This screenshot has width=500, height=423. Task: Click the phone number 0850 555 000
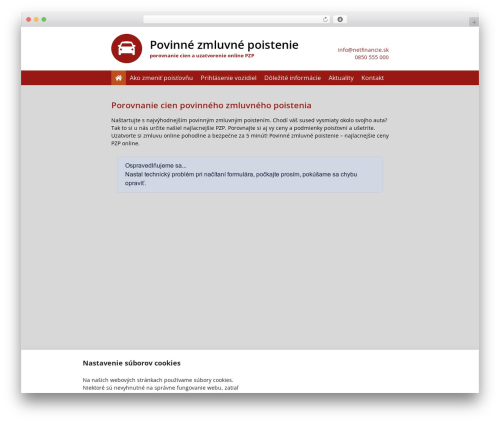(x=372, y=57)
